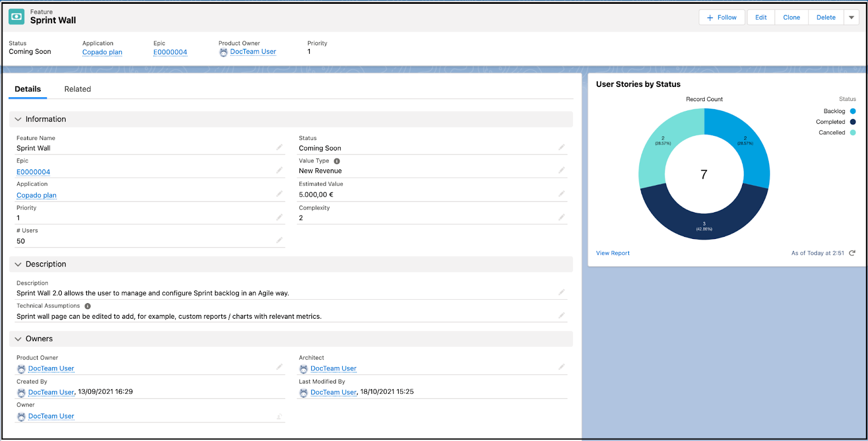Click the info icon next to Technical Assumptions

(x=88, y=306)
